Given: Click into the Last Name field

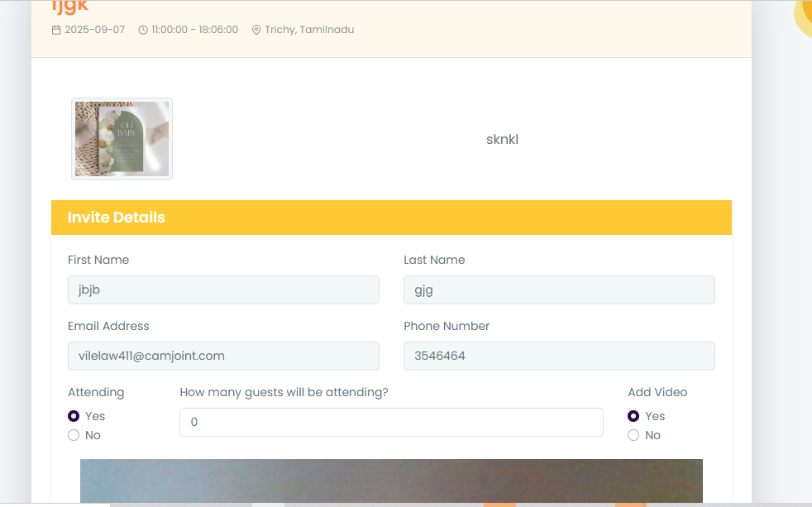Looking at the screenshot, I should tap(559, 289).
